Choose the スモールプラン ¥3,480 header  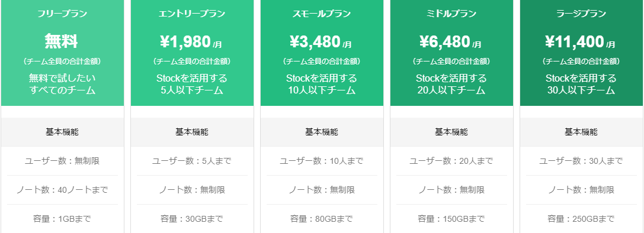(x=322, y=53)
